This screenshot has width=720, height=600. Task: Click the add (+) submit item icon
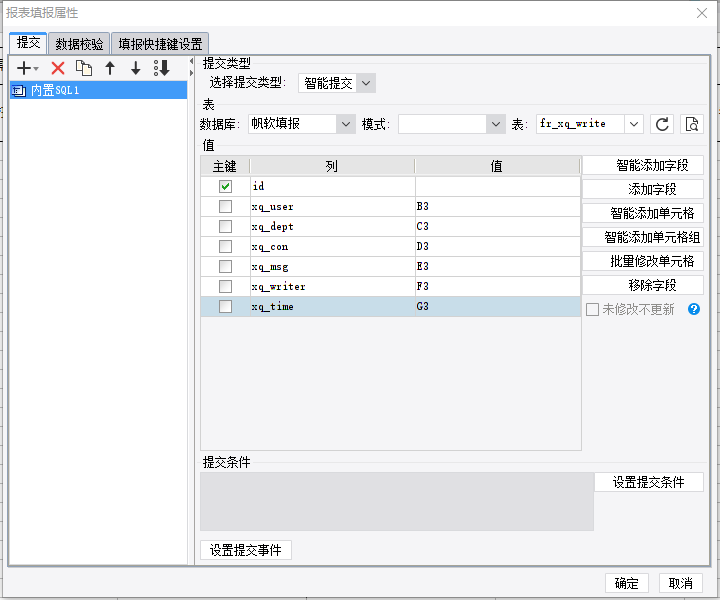click(28, 68)
